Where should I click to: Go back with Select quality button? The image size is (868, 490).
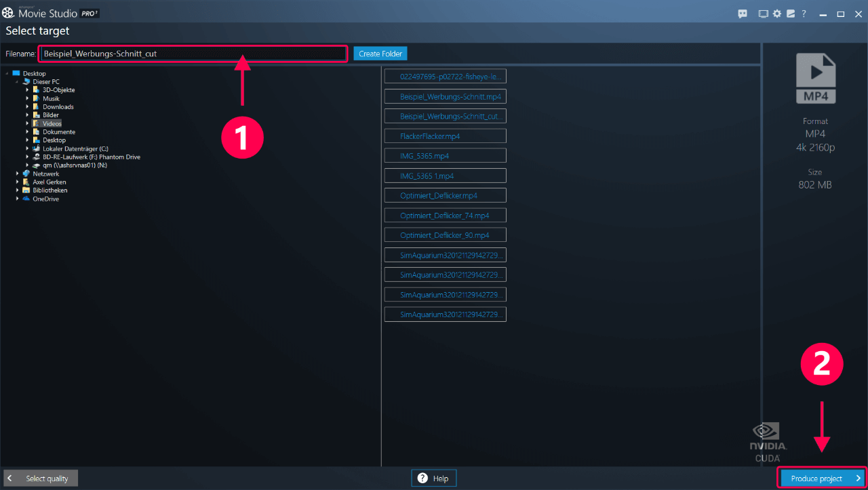click(x=41, y=478)
